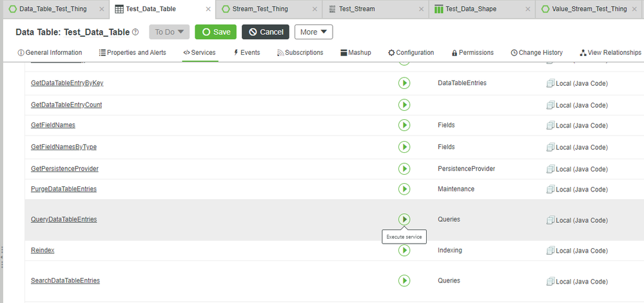
Task: Open the GetDataTableEntryByKey service link
Action: coord(67,83)
